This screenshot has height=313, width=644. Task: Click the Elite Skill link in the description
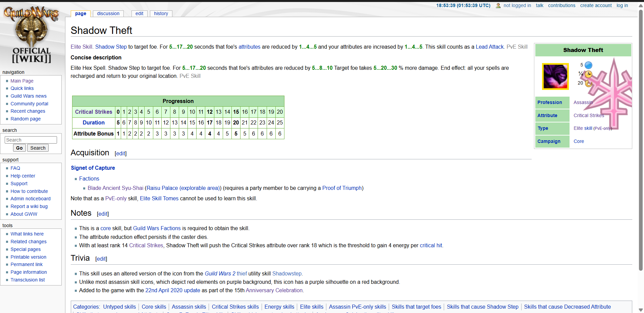coord(82,47)
